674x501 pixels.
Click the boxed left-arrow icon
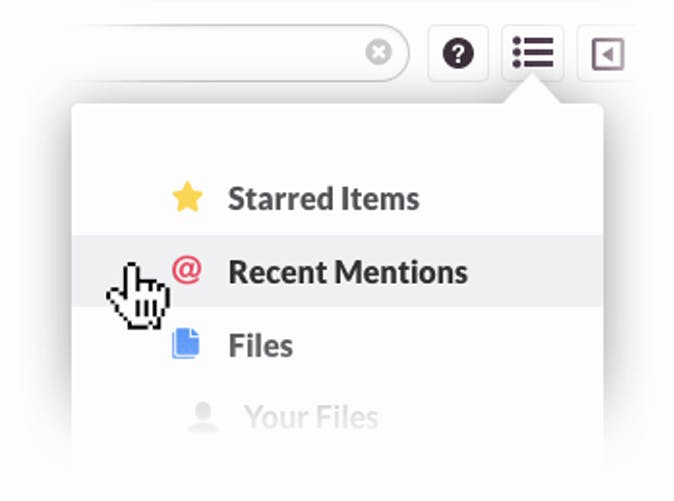[x=608, y=54]
